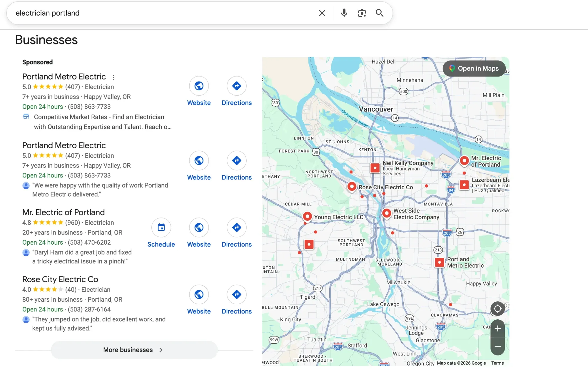Image resolution: width=588 pixels, height=370 pixels.
Task: Select Rose City Electric Co map pin
Action: pos(352,187)
